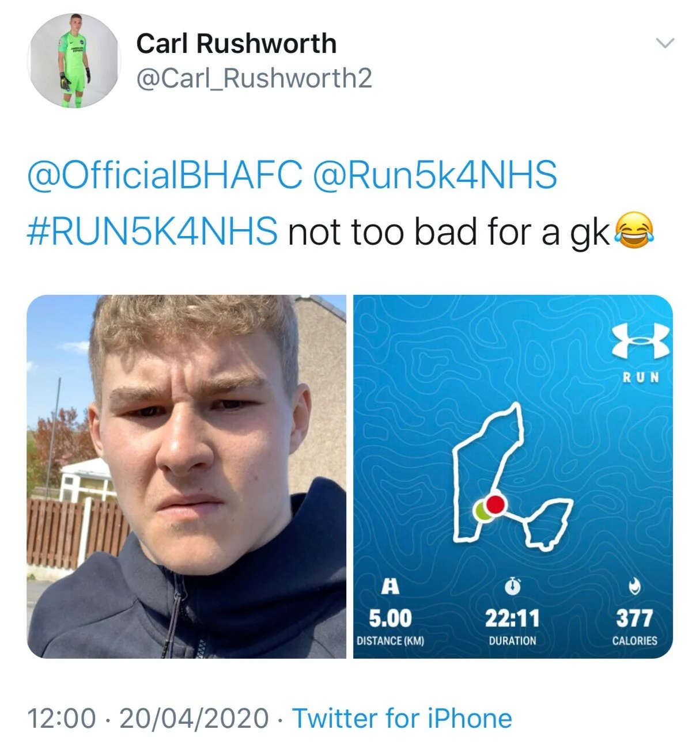700x748 pixels.
Task: Click the Under Armour logo icon
Action: tap(641, 341)
